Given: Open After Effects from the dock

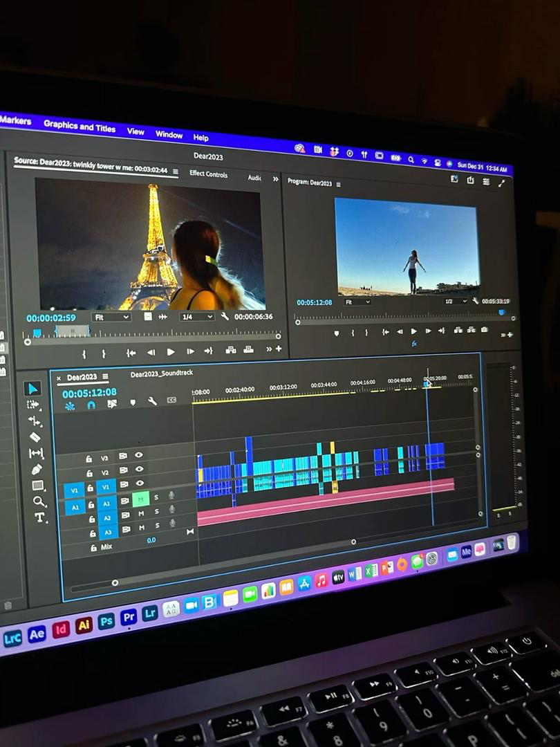Looking at the screenshot, I should pyautogui.click(x=37, y=634).
